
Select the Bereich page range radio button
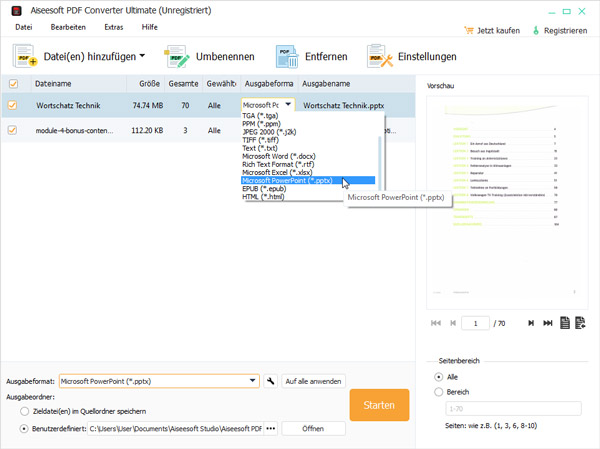pos(439,392)
